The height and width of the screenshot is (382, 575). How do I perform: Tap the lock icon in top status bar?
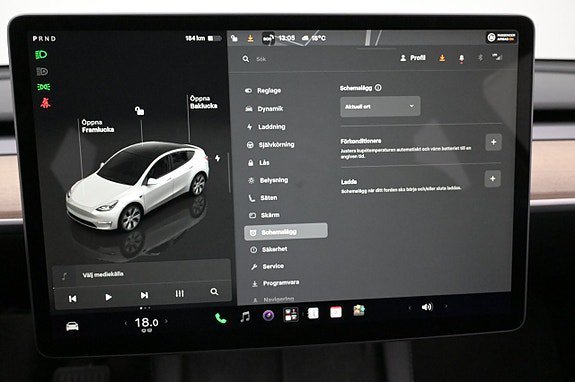click(234, 38)
